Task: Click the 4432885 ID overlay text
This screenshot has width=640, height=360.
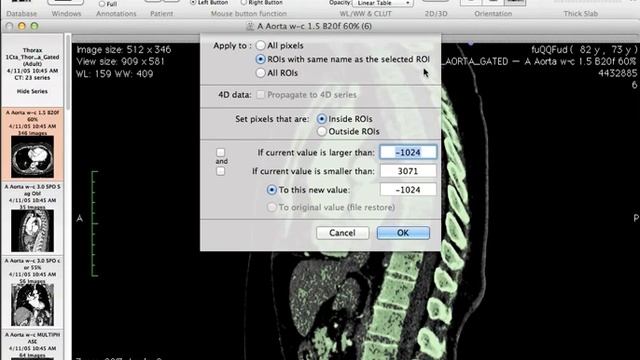Action: [x=618, y=73]
